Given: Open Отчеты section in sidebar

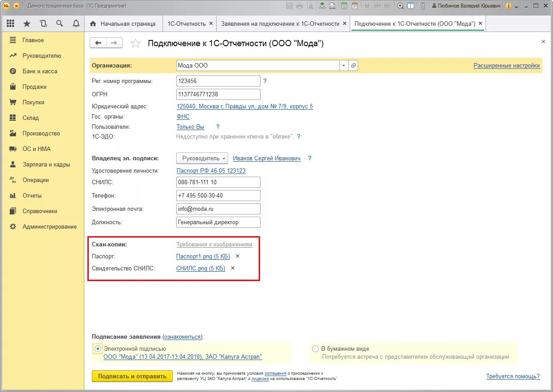Looking at the screenshot, I should pyautogui.click(x=42, y=195).
